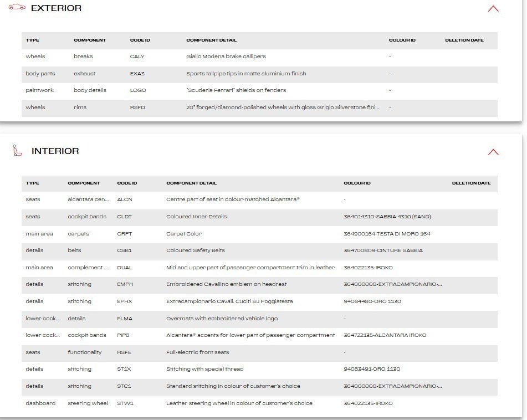527x420 pixels.
Task: Select '364014310-SABBIA 4310 (SAND)' colour ID
Action: pyautogui.click(x=387, y=217)
